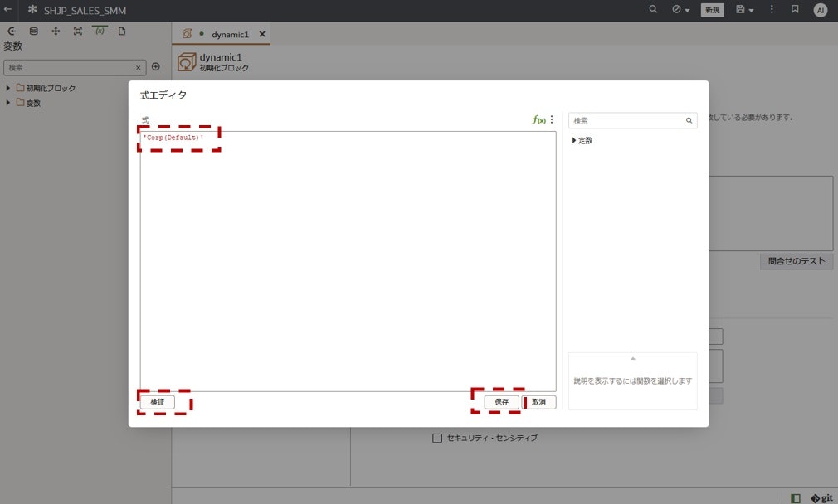Open the vertical dots menu in the header
The height and width of the screenshot is (504, 838).
(772, 9)
